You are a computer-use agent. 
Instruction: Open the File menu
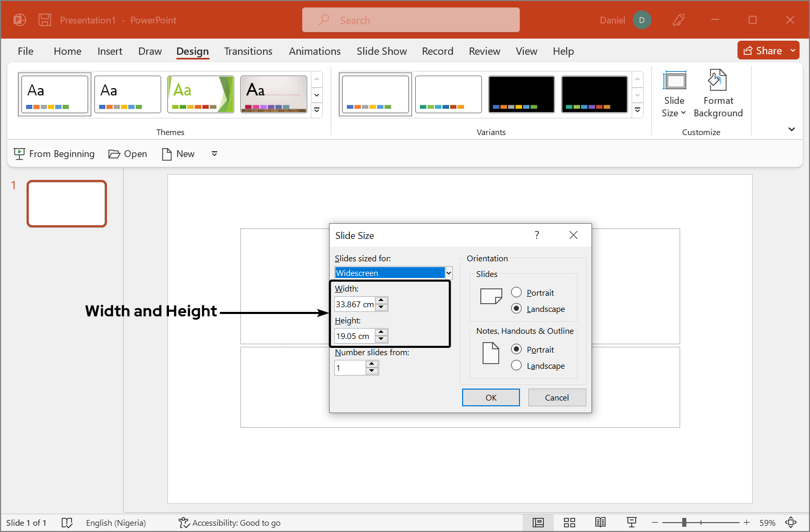[26, 51]
